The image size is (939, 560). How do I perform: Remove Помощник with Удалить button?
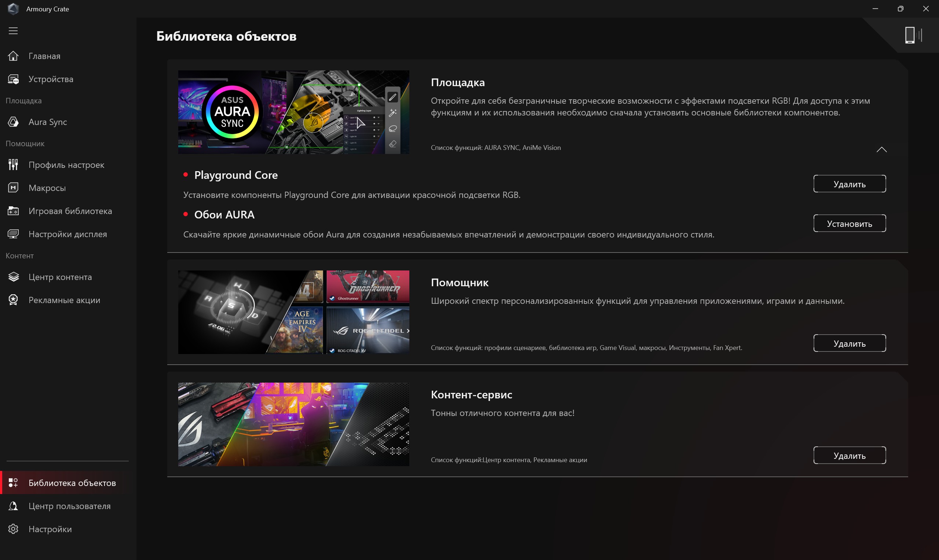pyautogui.click(x=850, y=343)
